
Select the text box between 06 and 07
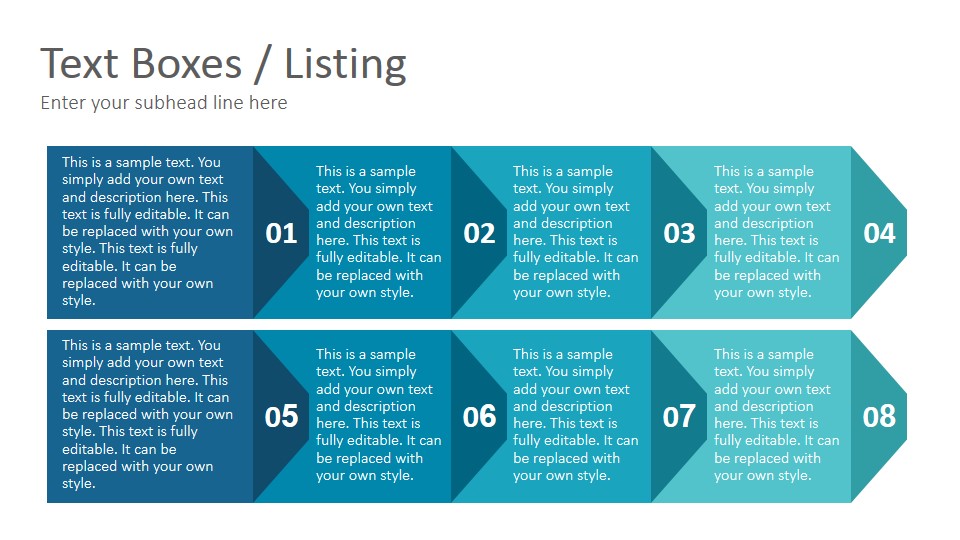coord(576,415)
